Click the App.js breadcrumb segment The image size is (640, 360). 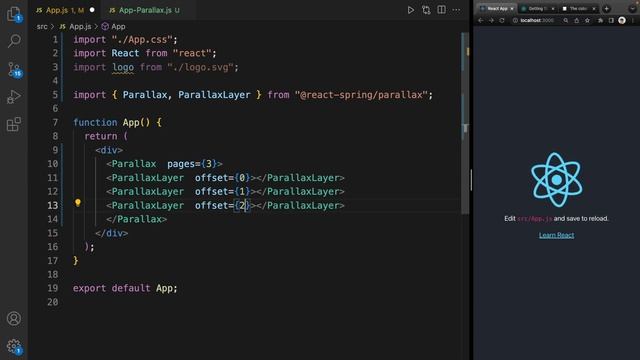[x=76, y=27]
